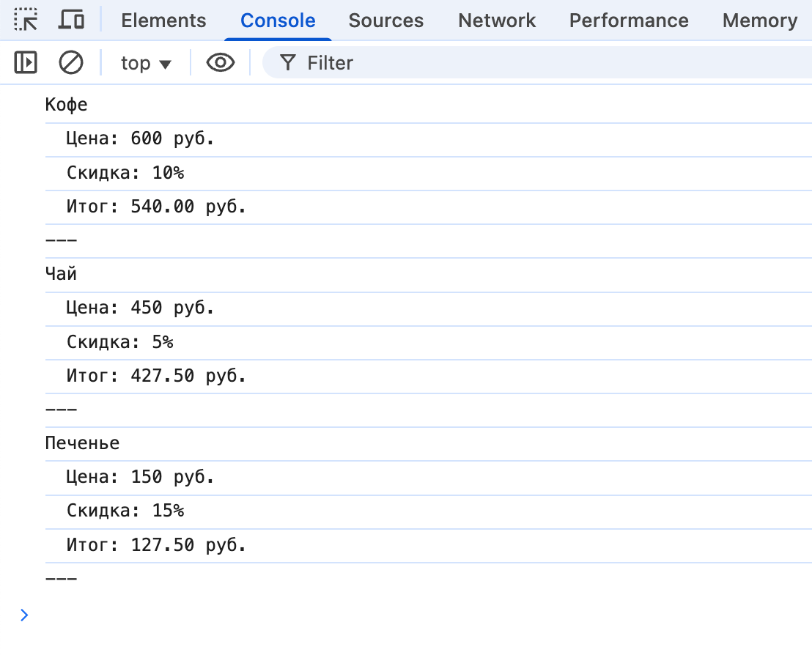The image size is (812, 655).
Task: Click the Печенье log message
Action: 82,443
